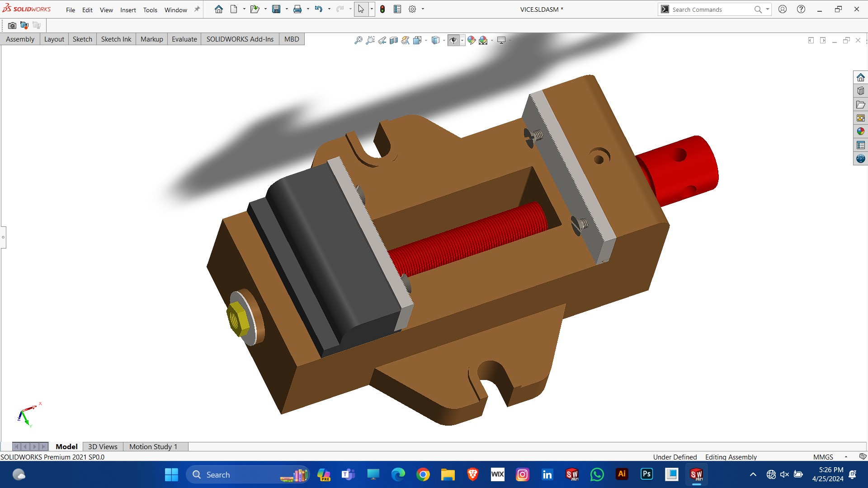Click the Rebuild traffic light icon

382,9
